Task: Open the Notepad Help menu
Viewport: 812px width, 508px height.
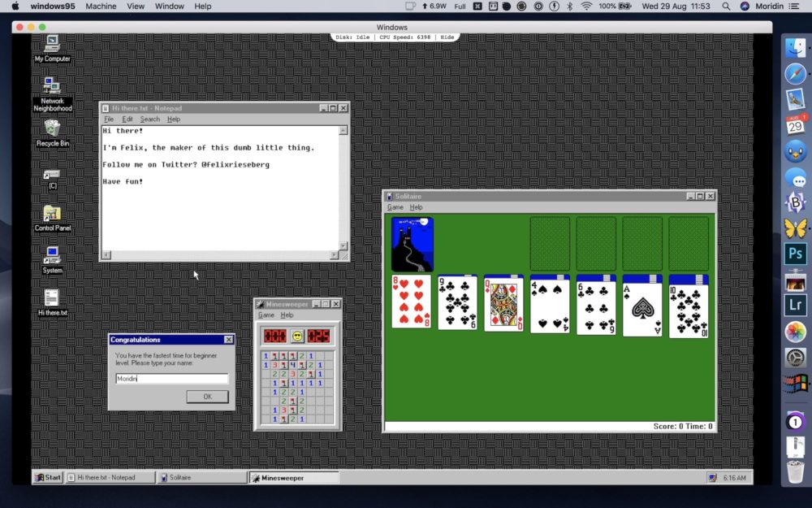Action: click(174, 119)
